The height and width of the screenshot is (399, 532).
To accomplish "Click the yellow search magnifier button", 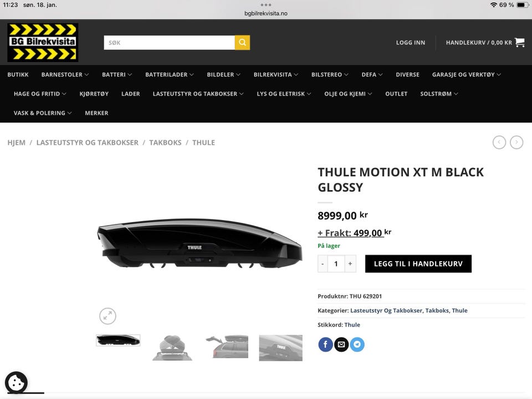I will tap(242, 43).
